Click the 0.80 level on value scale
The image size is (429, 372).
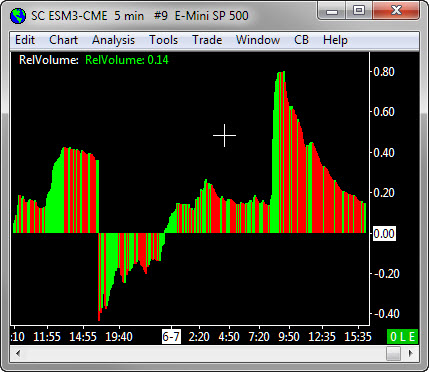[x=384, y=72]
